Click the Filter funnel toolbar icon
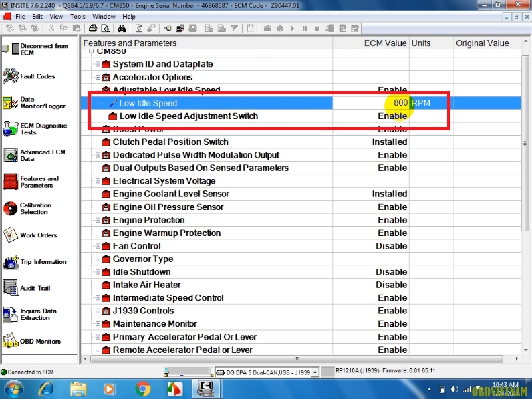Image resolution: width=532 pixels, height=399 pixels. pos(234,29)
